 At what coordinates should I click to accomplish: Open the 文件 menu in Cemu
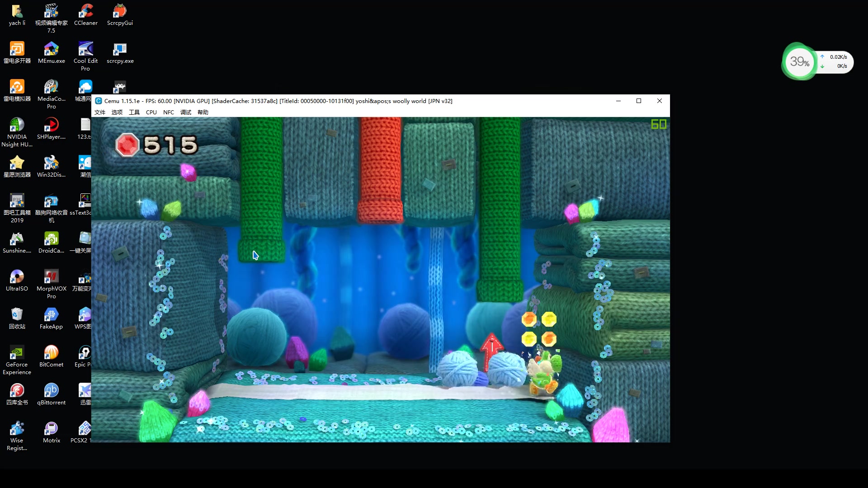[99, 113]
